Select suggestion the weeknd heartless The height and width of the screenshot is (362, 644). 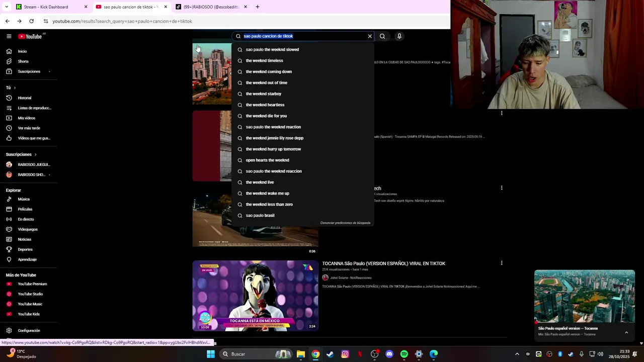pos(302,105)
